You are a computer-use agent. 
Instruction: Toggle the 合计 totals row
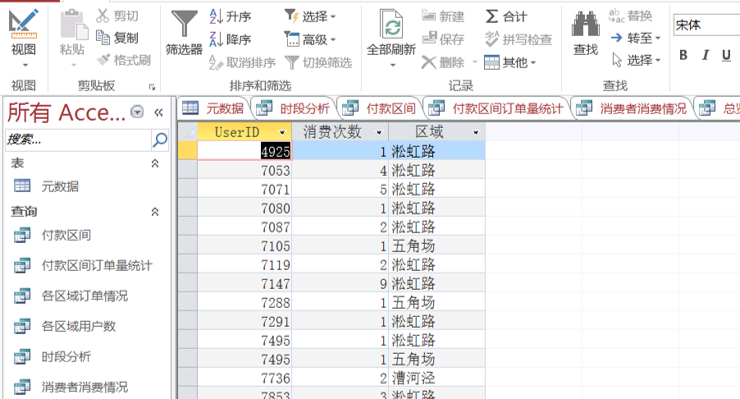[x=506, y=17]
